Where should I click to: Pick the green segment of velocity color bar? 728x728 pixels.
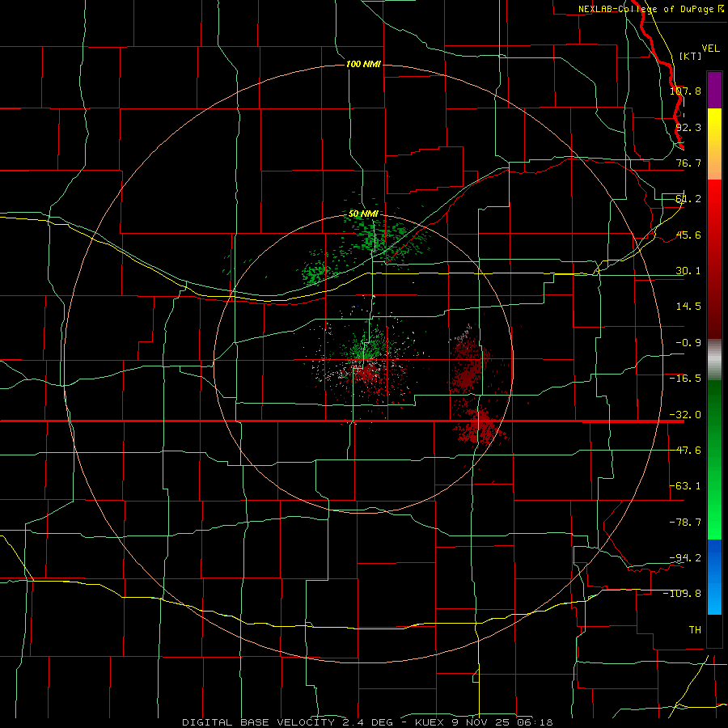714,459
